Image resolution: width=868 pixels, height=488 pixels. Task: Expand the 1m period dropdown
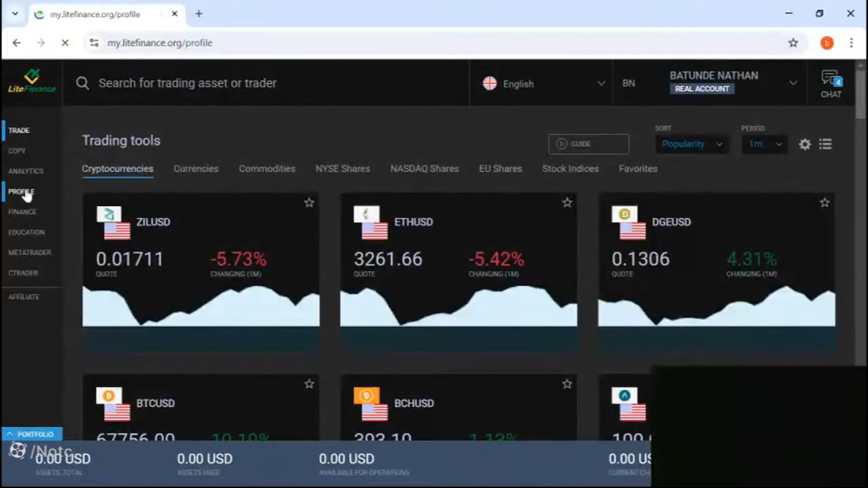(764, 144)
